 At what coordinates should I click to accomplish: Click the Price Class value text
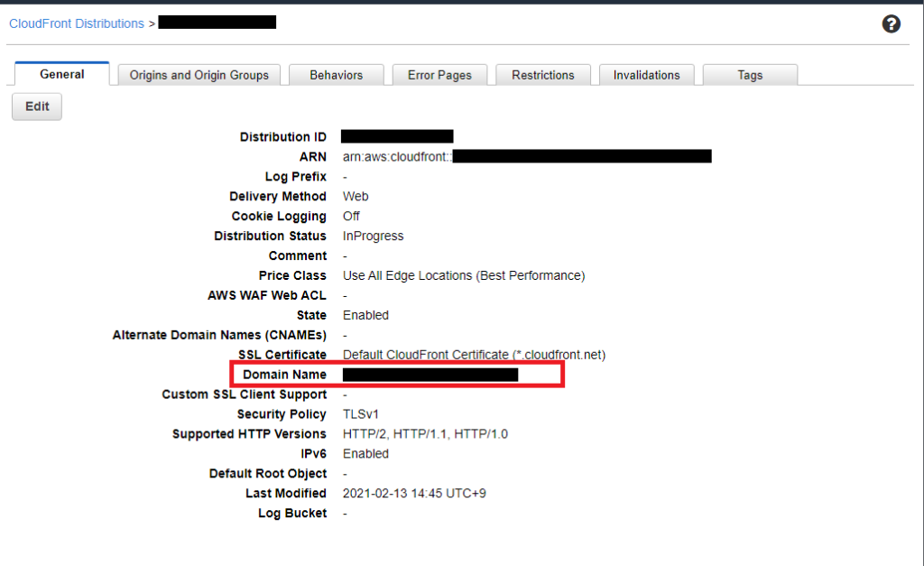[x=464, y=275]
